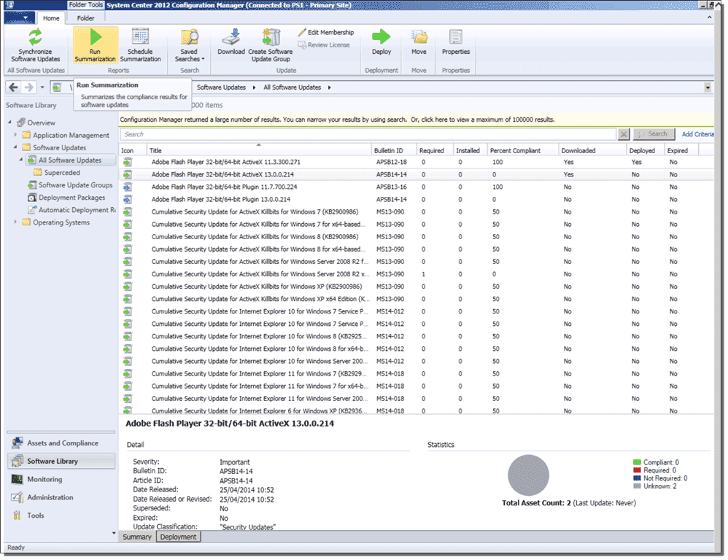Click Synchronize Software Updates
The image size is (728, 560).
coord(36,46)
